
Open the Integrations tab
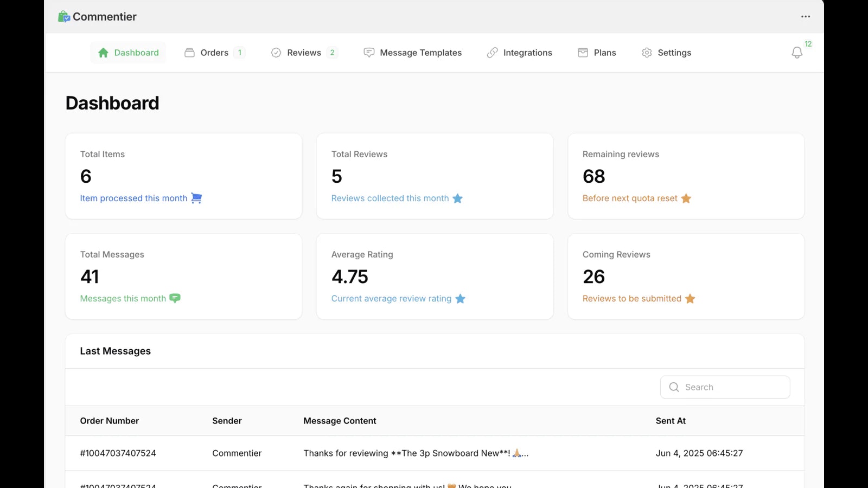pyautogui.click(x=520, y=53)
